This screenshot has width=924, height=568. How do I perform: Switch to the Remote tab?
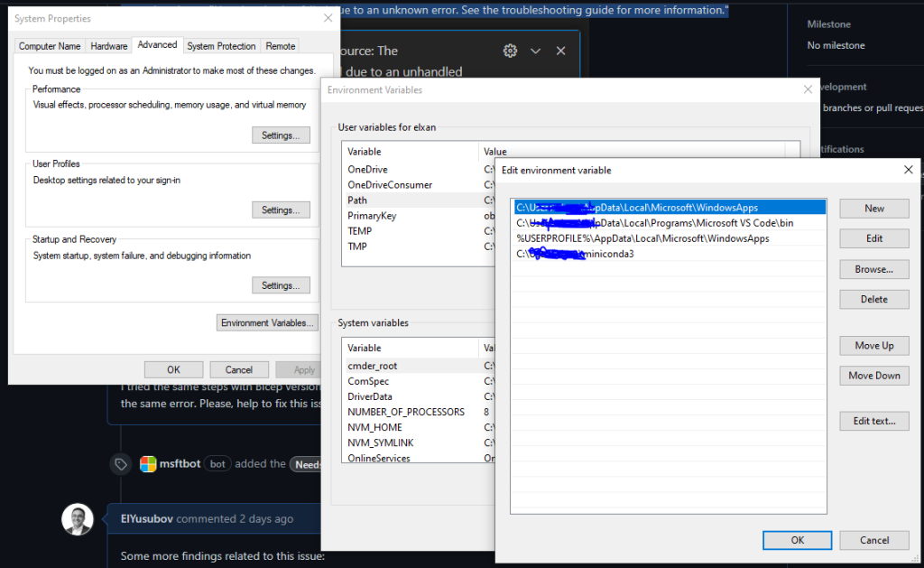[x=281, y=46]
